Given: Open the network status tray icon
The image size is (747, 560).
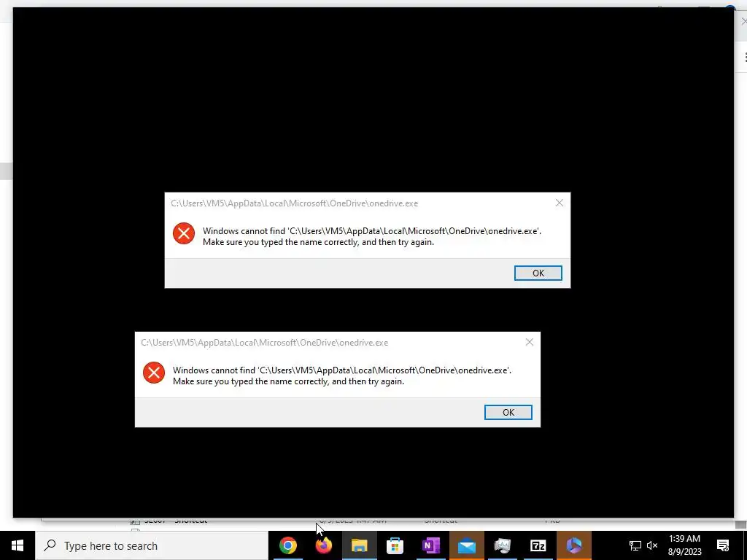Looking at the screenshot, I should coord(635,545).
